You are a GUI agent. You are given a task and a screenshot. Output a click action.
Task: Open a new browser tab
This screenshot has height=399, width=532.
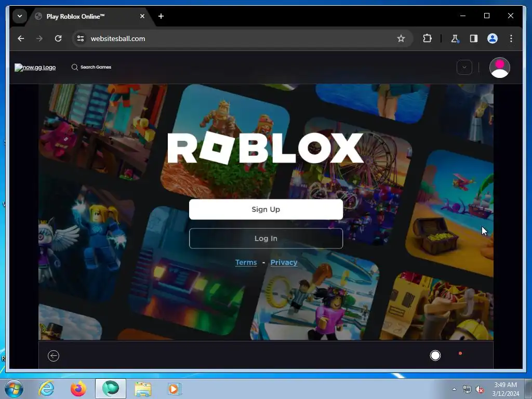(161, 16)
